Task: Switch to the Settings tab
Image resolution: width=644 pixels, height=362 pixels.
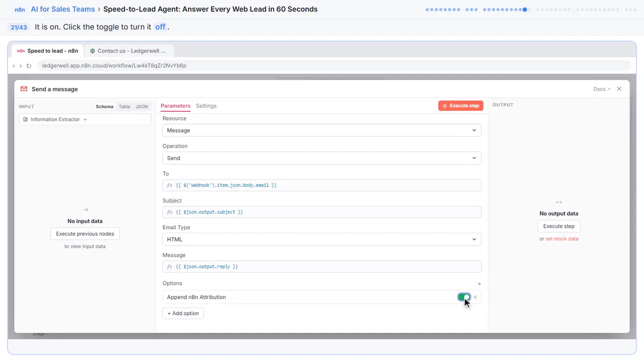Action: [206, 106]
